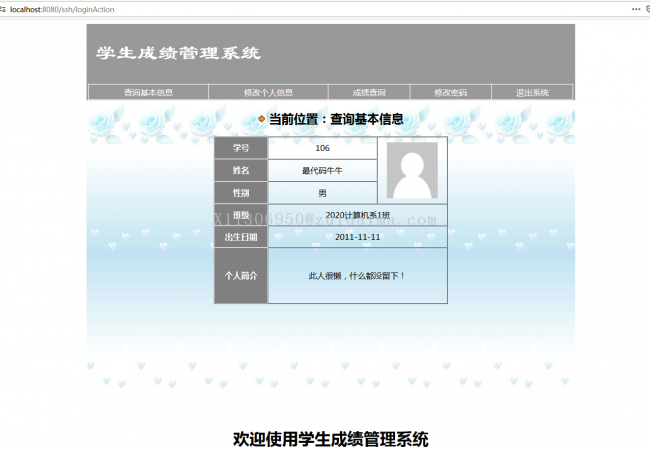Click the birth date 2011-11-11
The image size is (650, 451).
pos(357,237)
